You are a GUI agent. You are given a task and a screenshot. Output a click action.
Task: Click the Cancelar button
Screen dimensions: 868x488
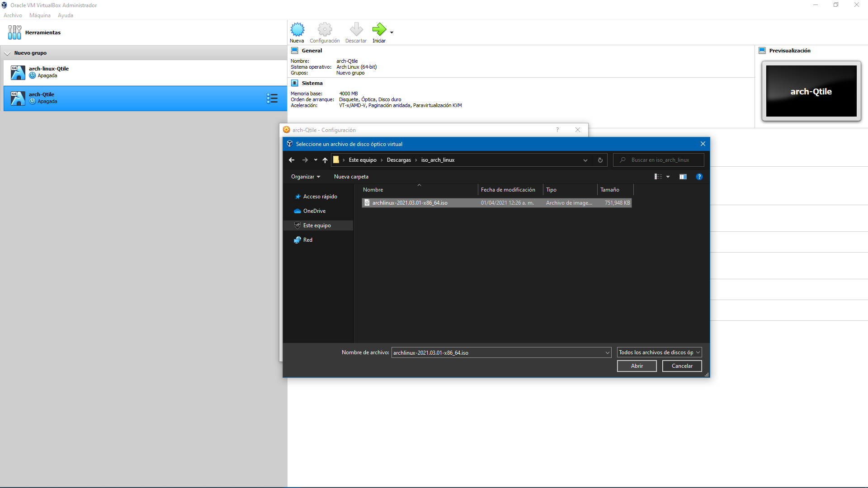click(x=682, y=366)
